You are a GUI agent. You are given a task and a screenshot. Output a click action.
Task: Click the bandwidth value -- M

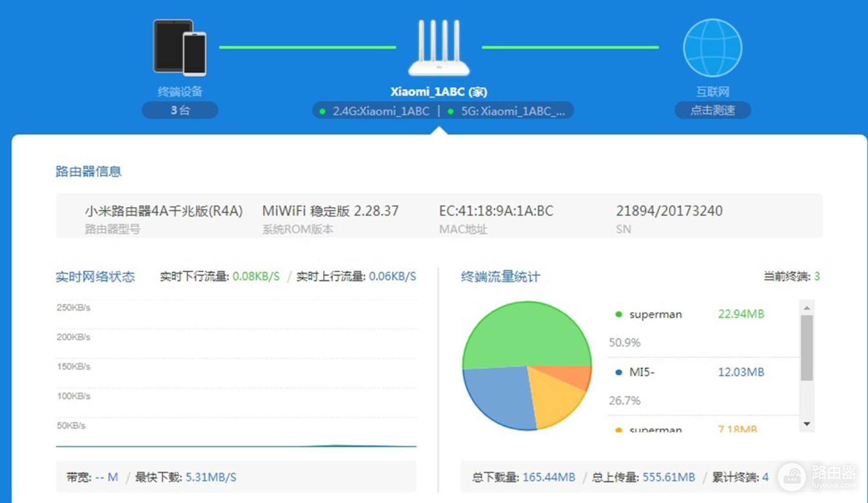(106, 477)
